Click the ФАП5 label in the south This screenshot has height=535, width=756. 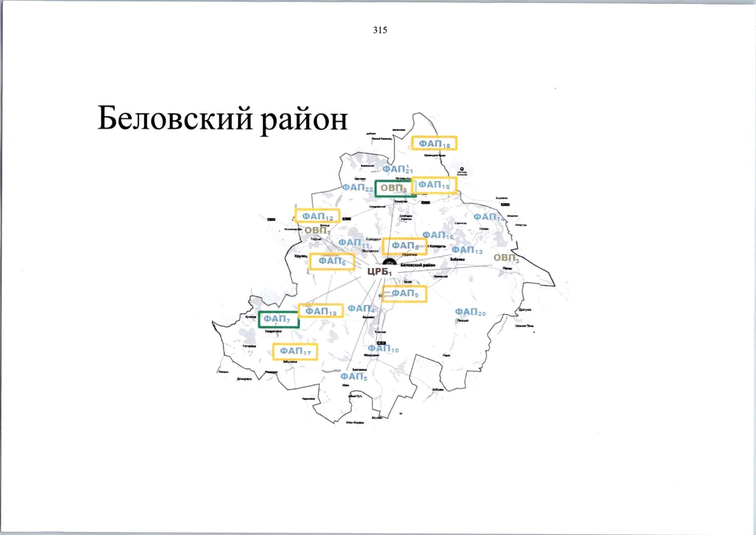[x=354, y=377]
